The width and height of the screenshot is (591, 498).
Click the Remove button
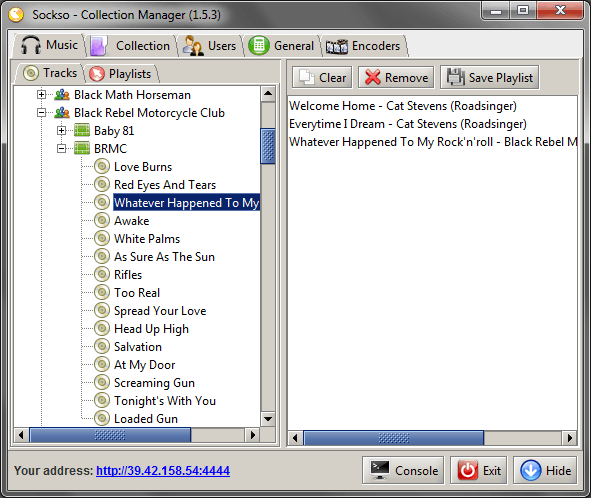point(396,78)
